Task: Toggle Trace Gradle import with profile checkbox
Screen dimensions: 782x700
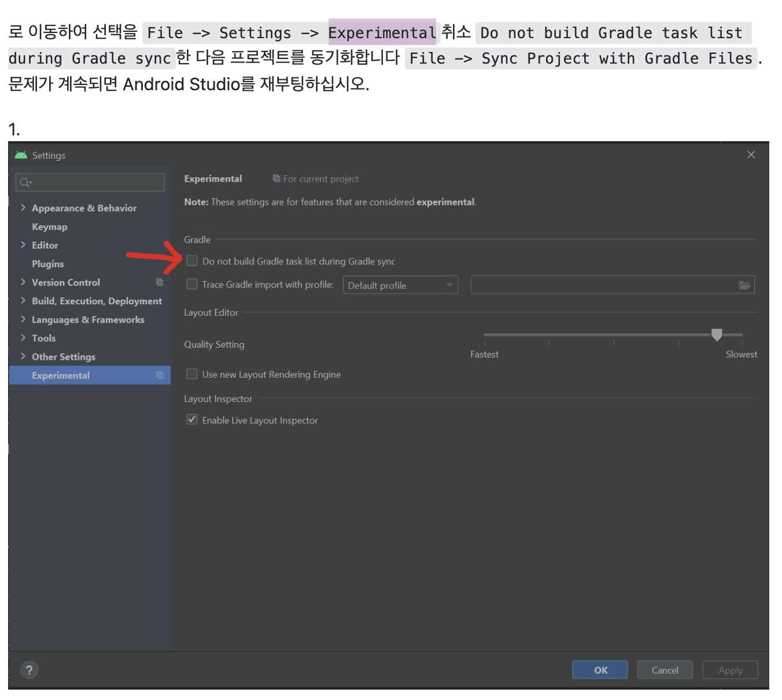Action: (192, 284)
